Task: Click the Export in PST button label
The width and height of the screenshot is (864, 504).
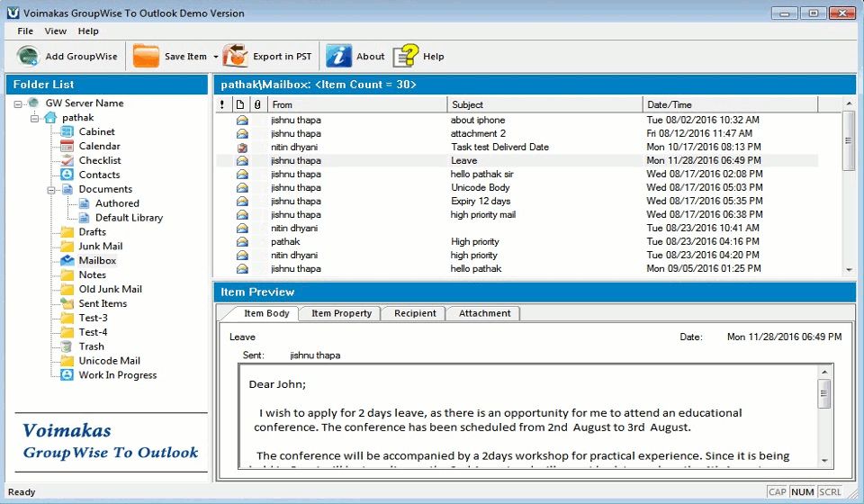Action: click(282, 56)
